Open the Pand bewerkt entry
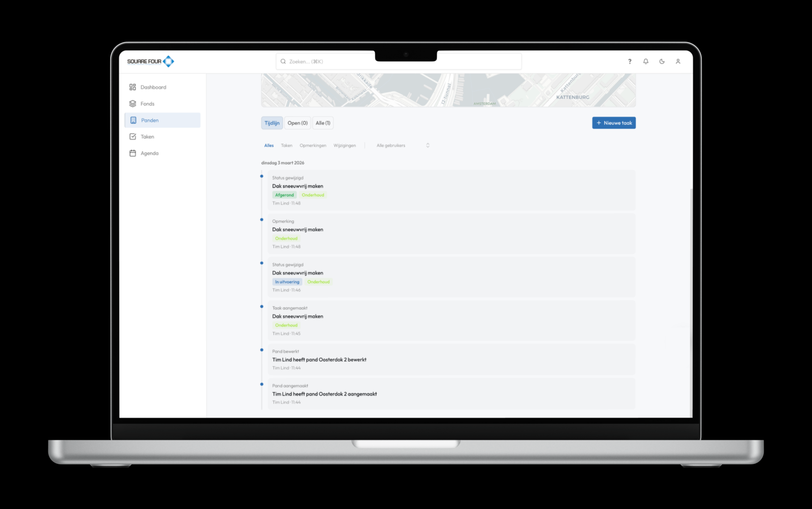812x509 pixels. pyautogui.click(x=451, y=359)
